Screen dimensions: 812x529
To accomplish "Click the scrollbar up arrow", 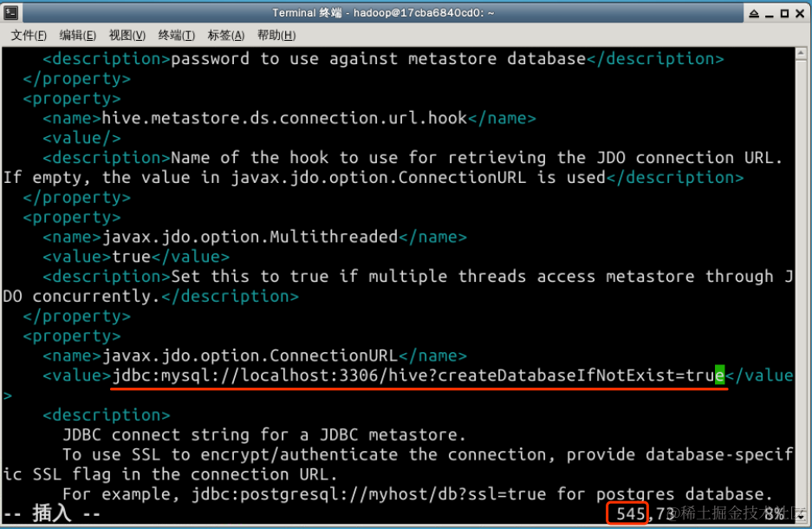I will click(x=801, y=53).
